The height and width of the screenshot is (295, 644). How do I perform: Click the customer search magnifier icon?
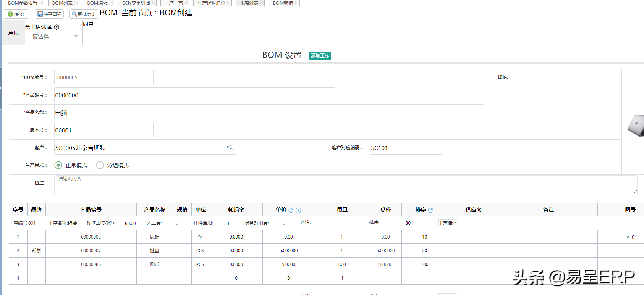coord(230,148)
